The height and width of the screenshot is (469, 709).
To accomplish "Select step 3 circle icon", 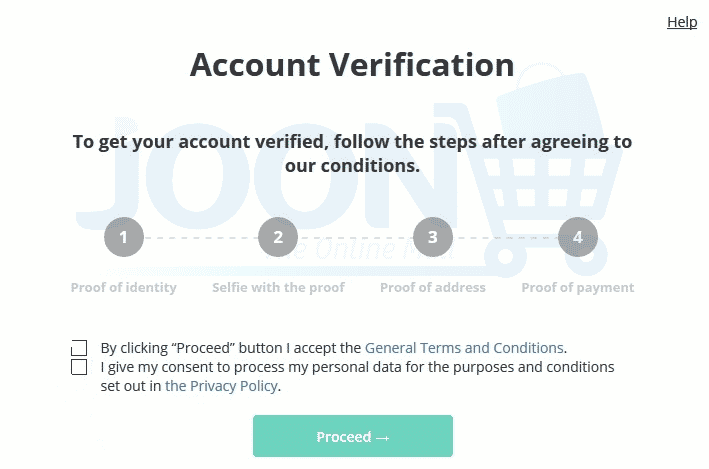I will (x=433, y=237).
